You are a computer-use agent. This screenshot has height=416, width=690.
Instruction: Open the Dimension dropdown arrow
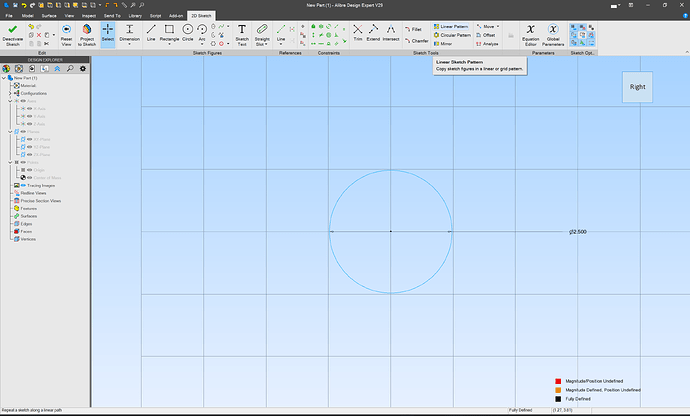tap(129, 44)
